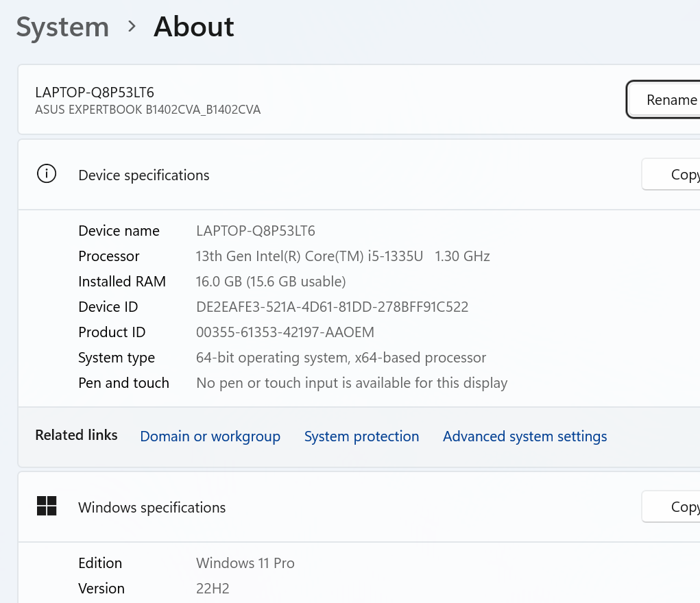Click the Windows logo icon by Windows specifications

point(47,506)
